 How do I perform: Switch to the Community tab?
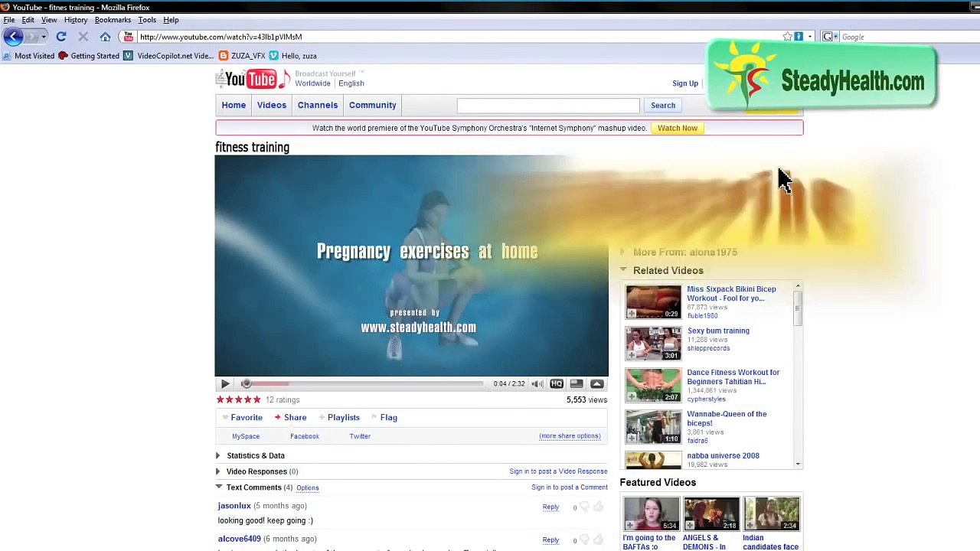click(x=373, y=105)
